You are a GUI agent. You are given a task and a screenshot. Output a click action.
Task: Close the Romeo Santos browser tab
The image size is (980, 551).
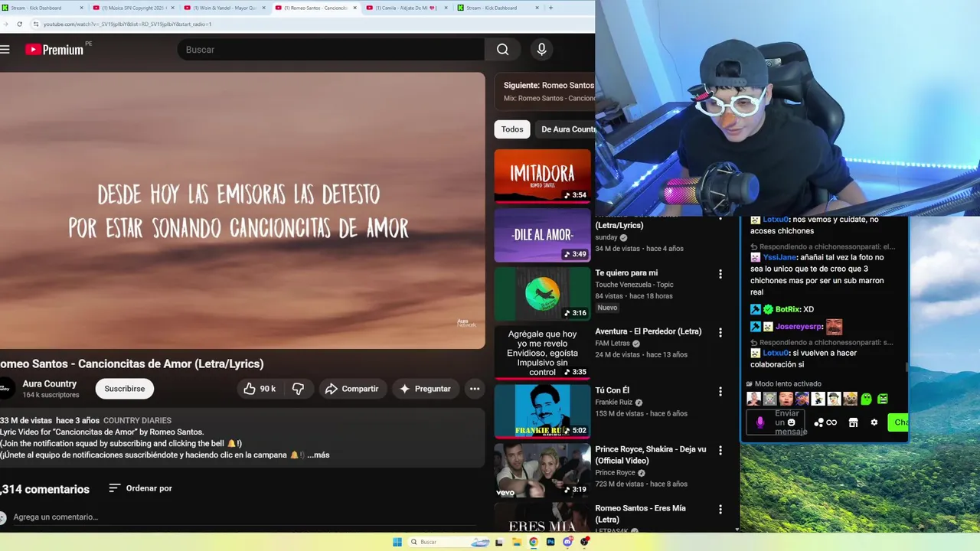coord(355,8)
